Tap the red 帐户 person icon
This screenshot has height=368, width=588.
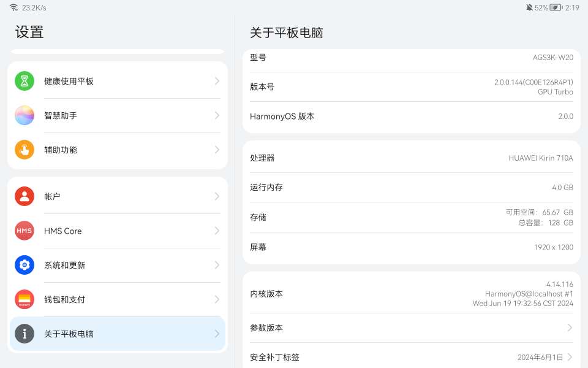point(24,196)
